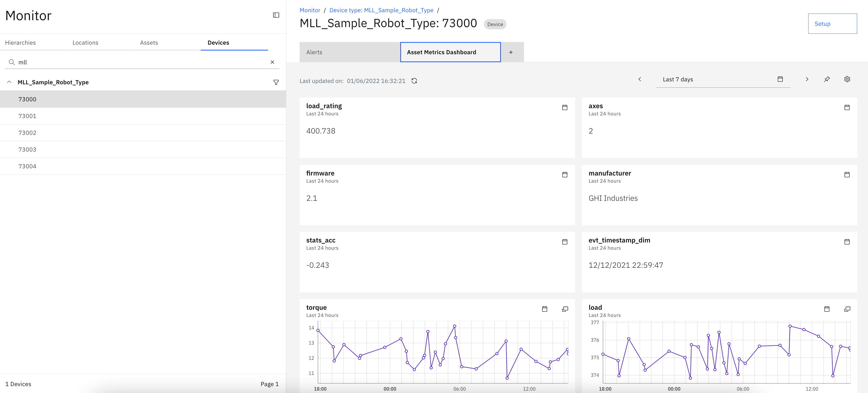Click the search magnifier icon

coord(11,62)
